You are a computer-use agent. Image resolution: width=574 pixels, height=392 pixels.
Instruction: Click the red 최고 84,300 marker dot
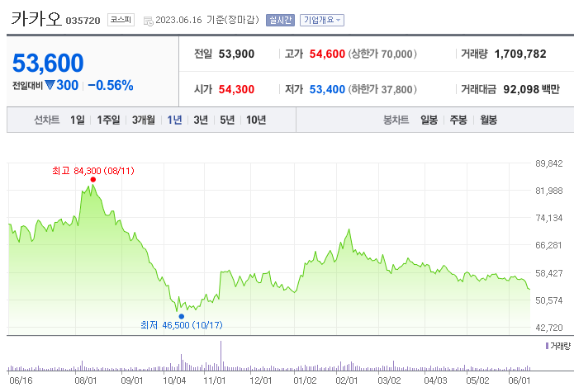(x=93, y=180)
